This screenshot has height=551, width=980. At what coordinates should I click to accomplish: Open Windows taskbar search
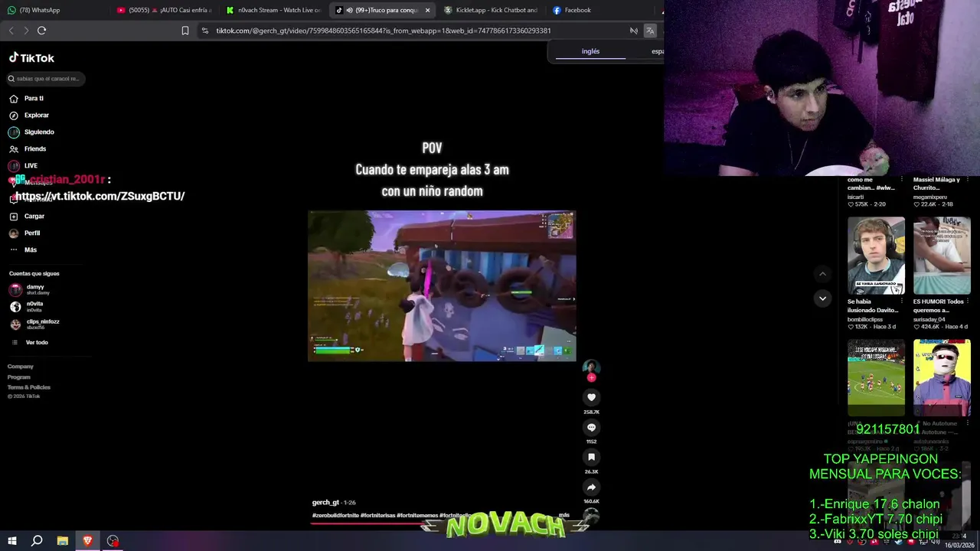pos(37,541)
